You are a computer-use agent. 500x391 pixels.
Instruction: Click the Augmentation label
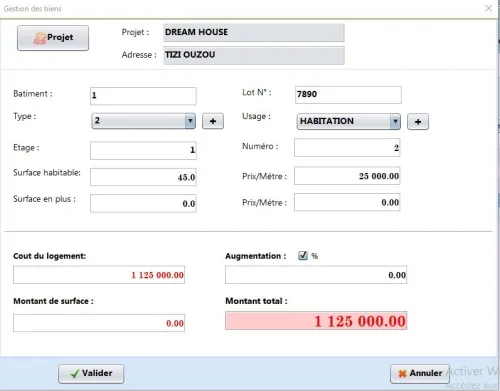256,256
